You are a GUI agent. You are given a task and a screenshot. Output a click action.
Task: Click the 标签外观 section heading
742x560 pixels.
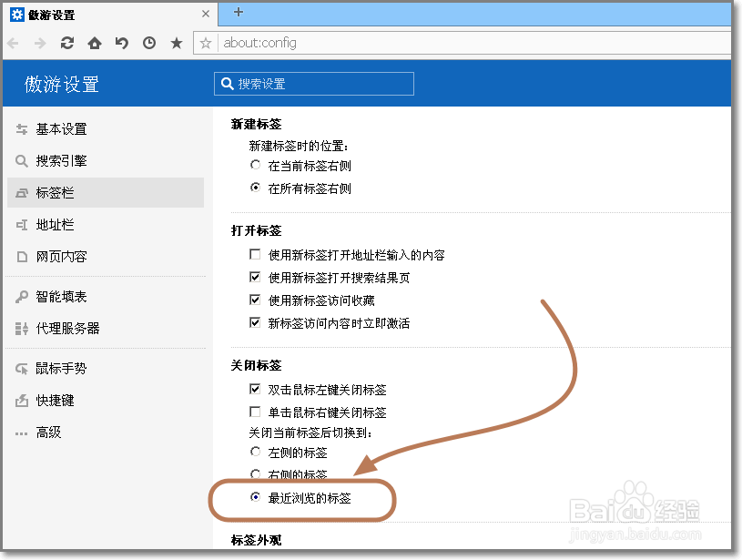pos(257,540)
